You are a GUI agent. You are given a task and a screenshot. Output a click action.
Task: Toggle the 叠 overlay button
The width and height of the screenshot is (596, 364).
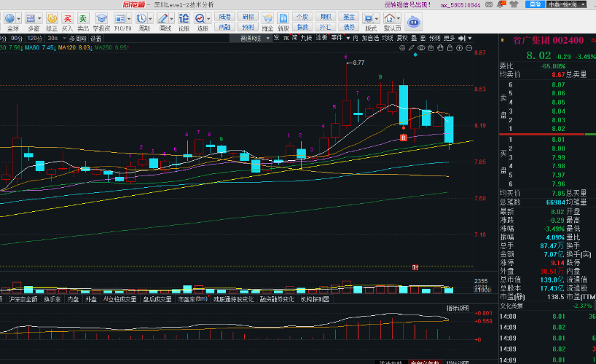click(414, 38)
